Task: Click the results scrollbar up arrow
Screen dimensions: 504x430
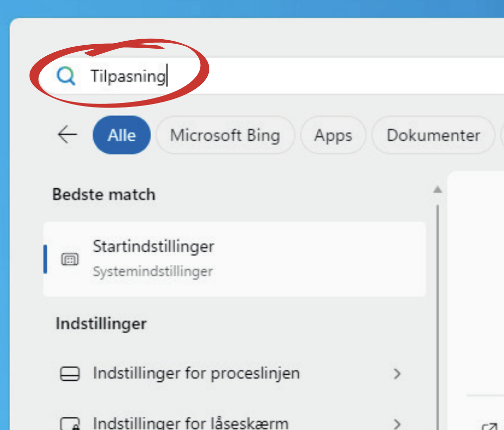Action: [438, 190]
